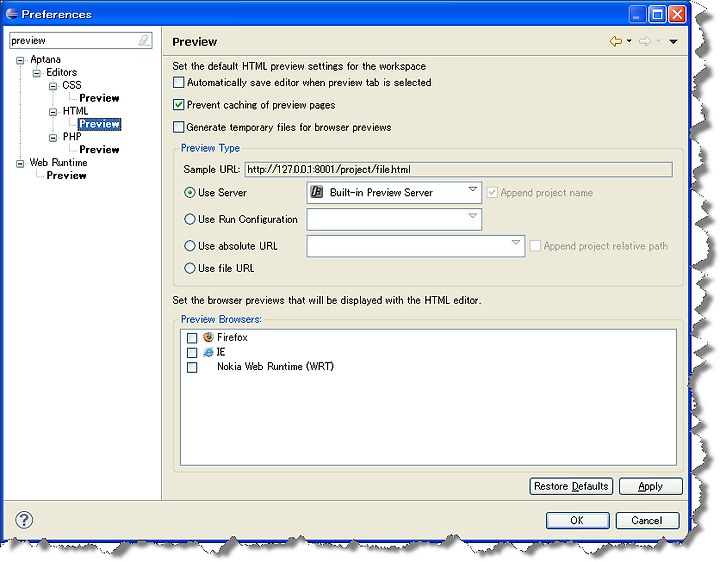Select Preview under PHP in tree
Screen dimensions: 720x562
pos(99,150)
